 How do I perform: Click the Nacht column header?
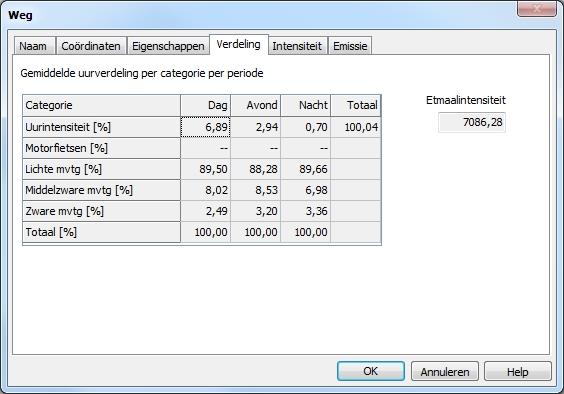tap(306, 105)
